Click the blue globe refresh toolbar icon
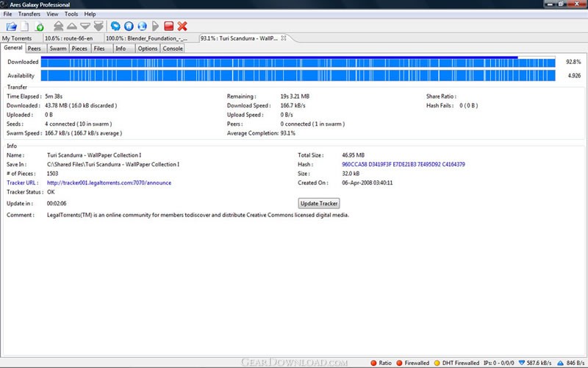 (142, 26)
